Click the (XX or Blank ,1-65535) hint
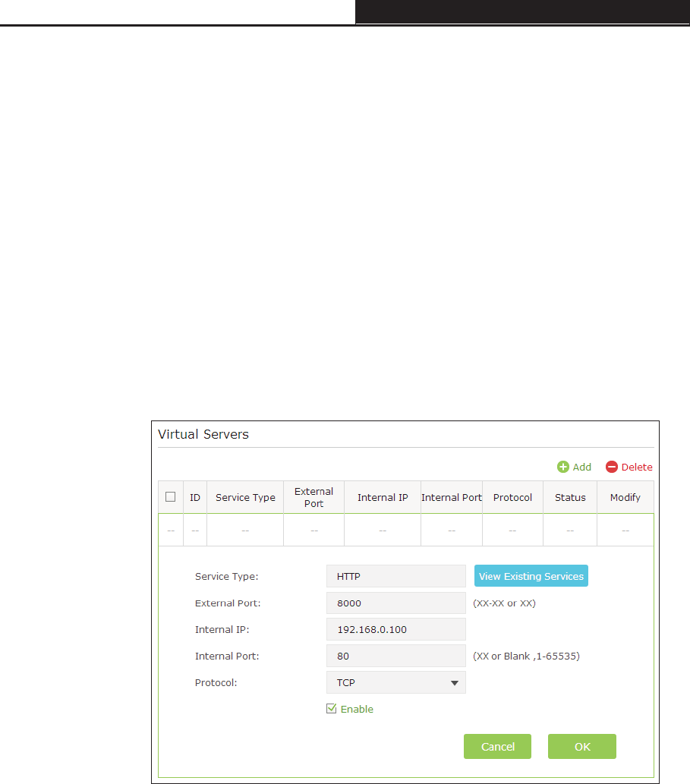This screenshot has width=690, height=784. [x=527, y=656]
